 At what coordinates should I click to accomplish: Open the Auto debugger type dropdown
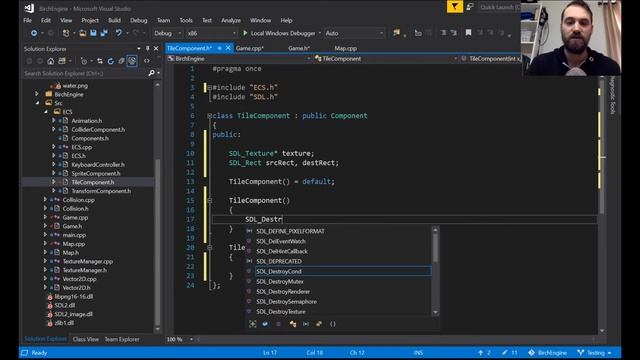[354, 33]
